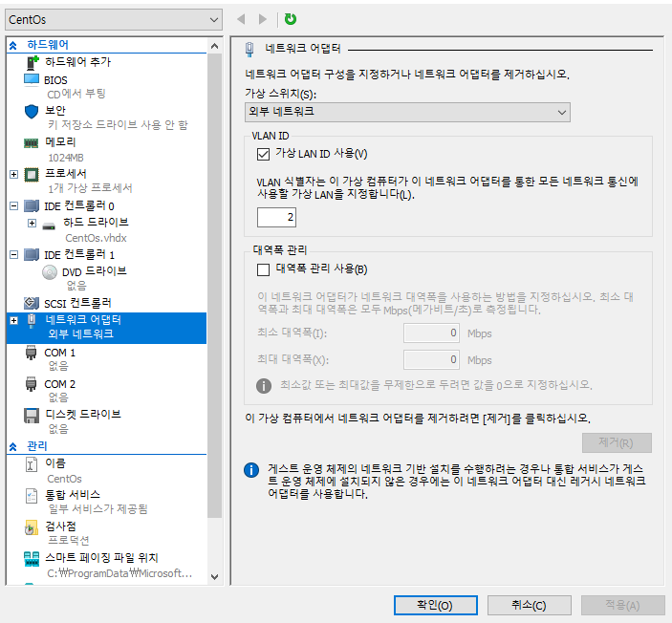Click the 프로덕션 text under 검사점
Screen dimensions: 672x623
(69, 540)
